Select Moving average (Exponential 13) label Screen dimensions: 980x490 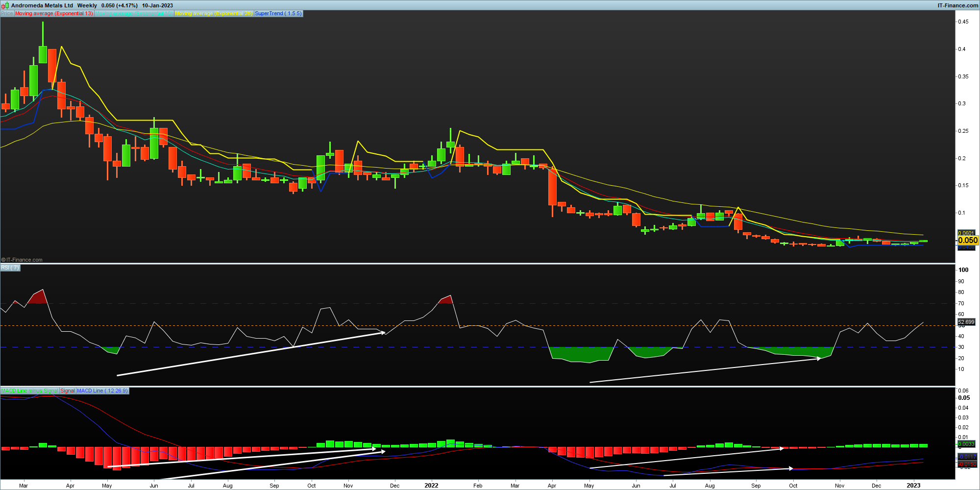pos(54,14)
